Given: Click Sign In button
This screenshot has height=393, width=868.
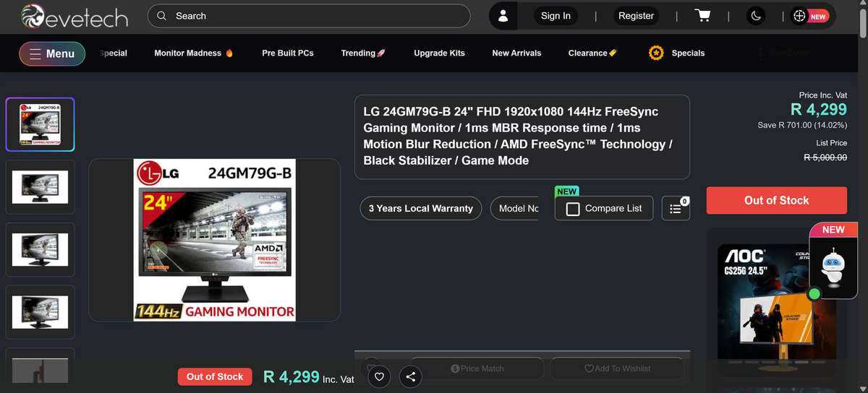Looking at the screenshot, I should click(x=556, y=16).
